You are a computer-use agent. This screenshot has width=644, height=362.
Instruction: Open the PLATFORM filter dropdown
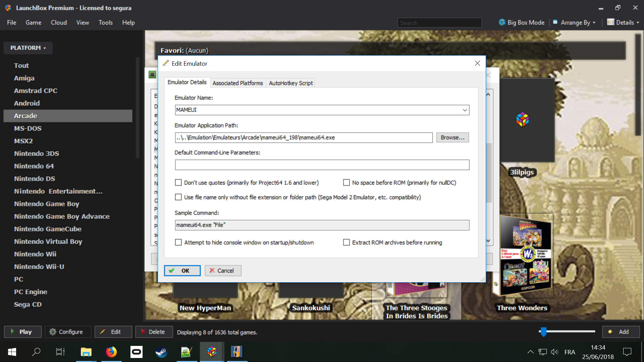(28, 48)
